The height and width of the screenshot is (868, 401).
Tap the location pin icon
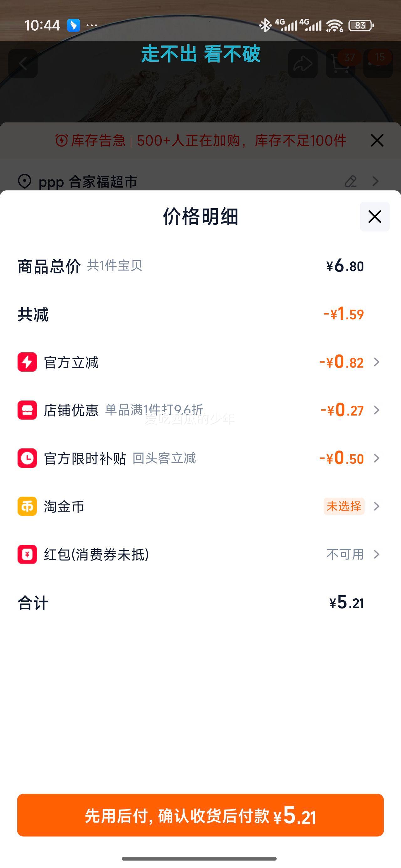pos(25,181)
